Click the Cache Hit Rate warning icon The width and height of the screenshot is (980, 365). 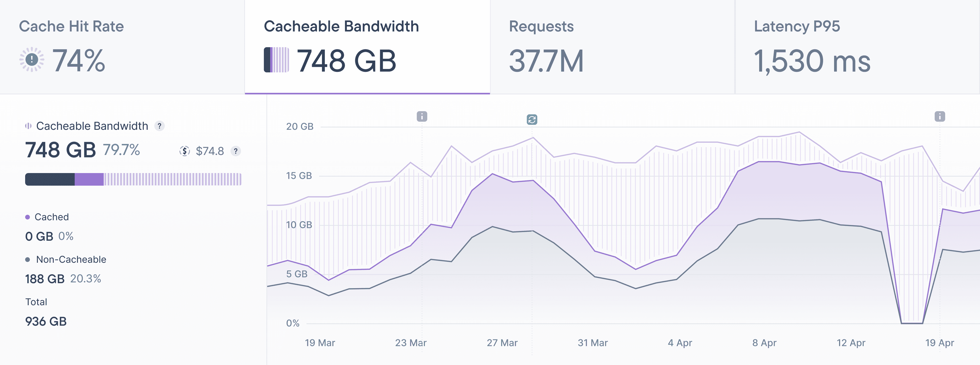32,59
